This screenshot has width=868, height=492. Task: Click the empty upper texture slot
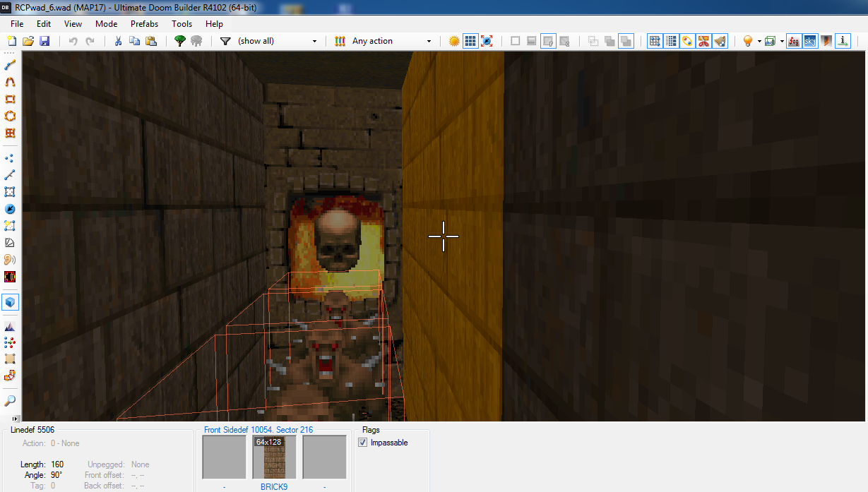pyautogui.click(x=224, y=457)
